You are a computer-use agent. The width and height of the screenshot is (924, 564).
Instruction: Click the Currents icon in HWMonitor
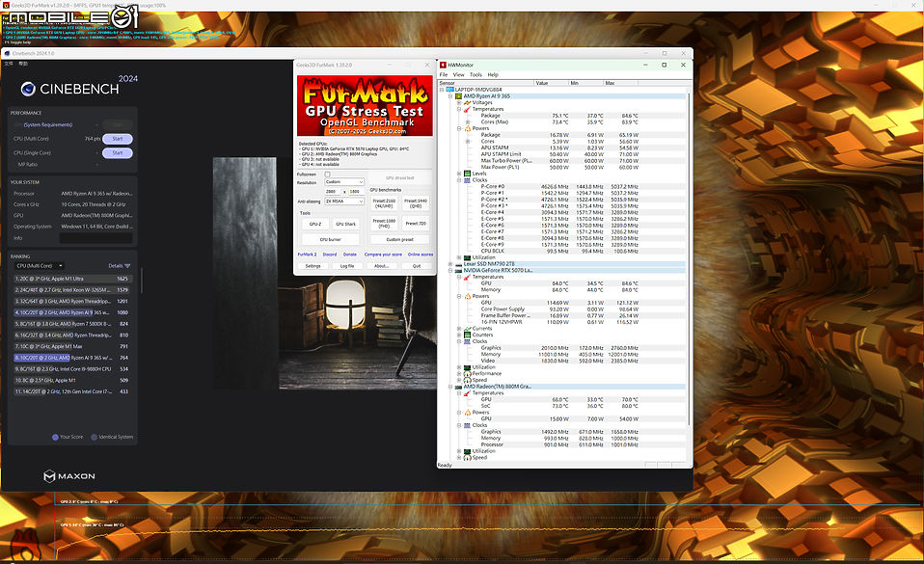[x=467, y=328]
